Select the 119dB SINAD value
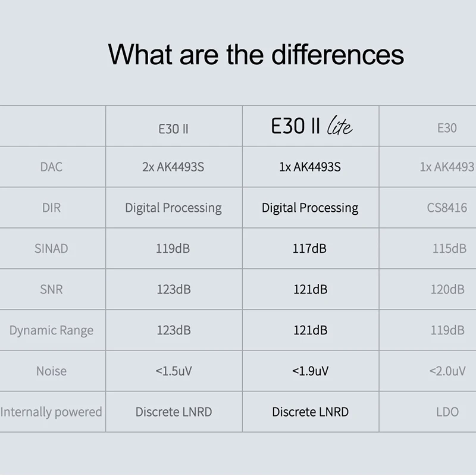The height and width of the screenshot is (476, 476). pos(173,249)
